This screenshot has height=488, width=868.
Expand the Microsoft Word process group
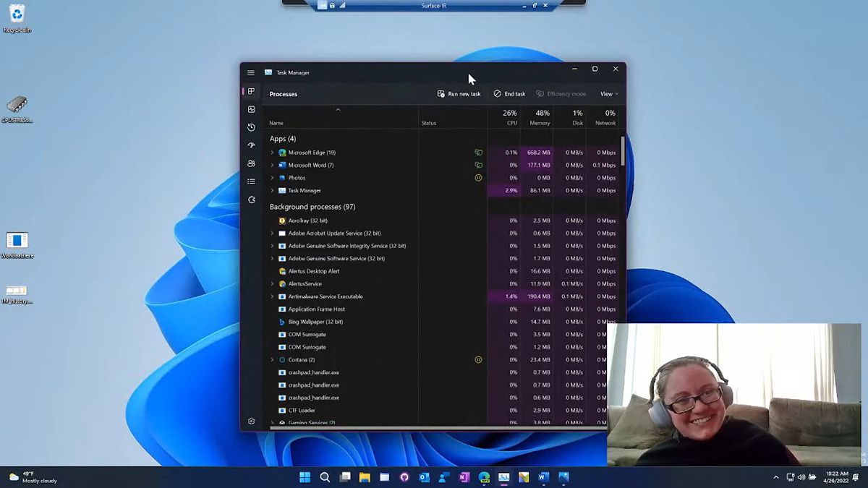tap(273, 166)
